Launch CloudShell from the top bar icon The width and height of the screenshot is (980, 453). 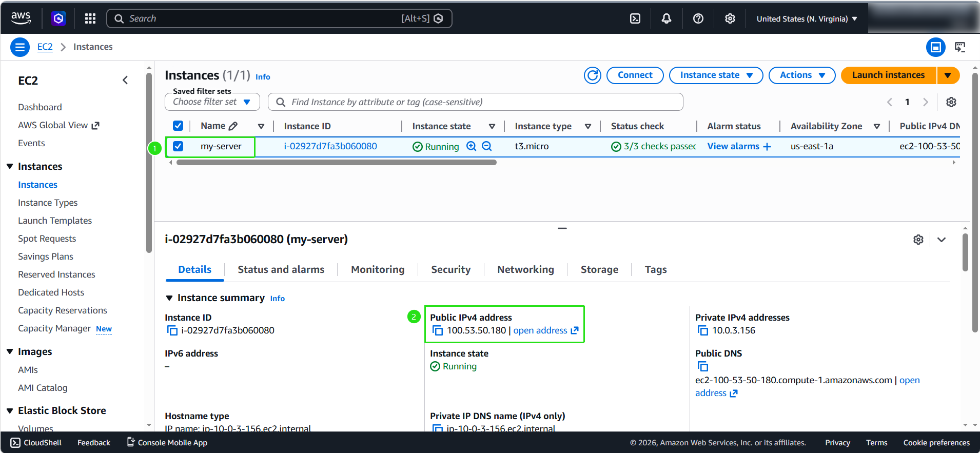tap(635, 18)
